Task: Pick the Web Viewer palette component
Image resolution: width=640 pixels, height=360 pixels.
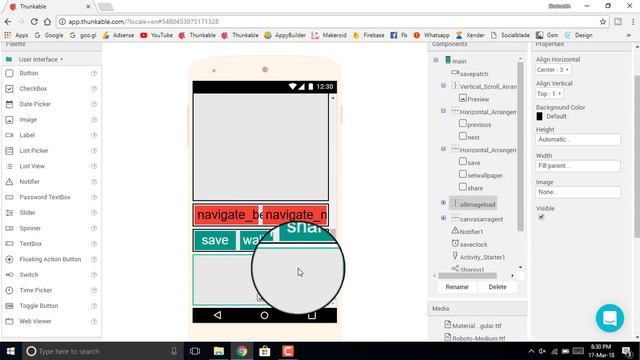Action: coord(36,321)
